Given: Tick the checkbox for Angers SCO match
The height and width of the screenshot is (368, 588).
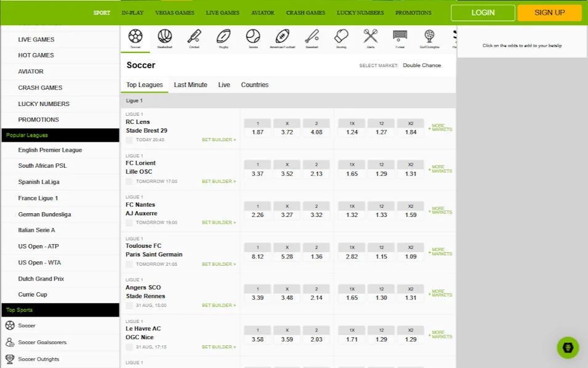Looking at the screenshot, I should point(129,305).
